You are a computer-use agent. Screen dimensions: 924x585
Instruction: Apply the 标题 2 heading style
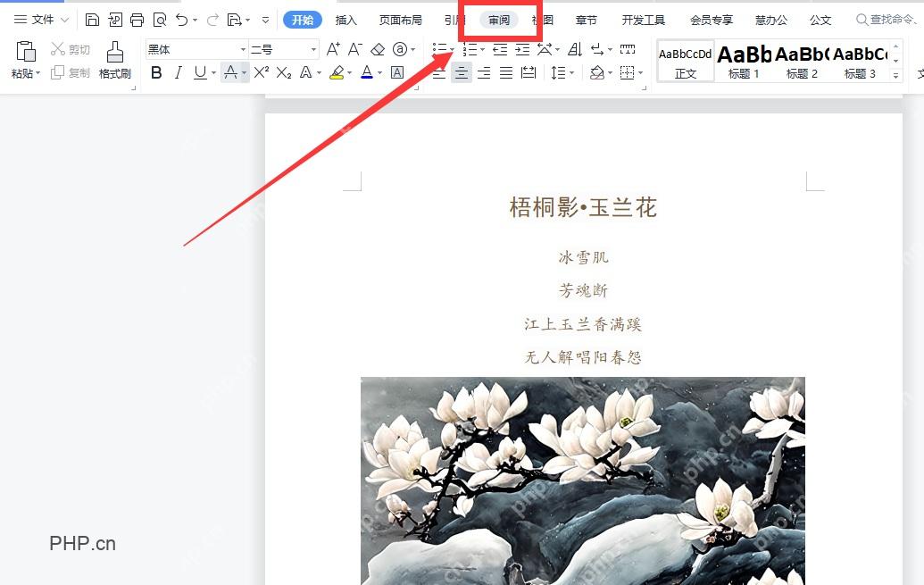(x=802, y=61)
